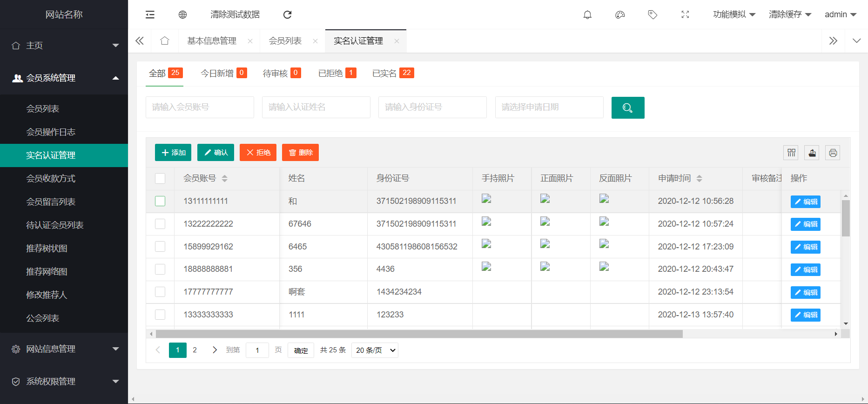Image resolution: width=868 pixels, height=404 pixels.
Task: Open the 会员列表 page tab
Action: click(285, 41)
